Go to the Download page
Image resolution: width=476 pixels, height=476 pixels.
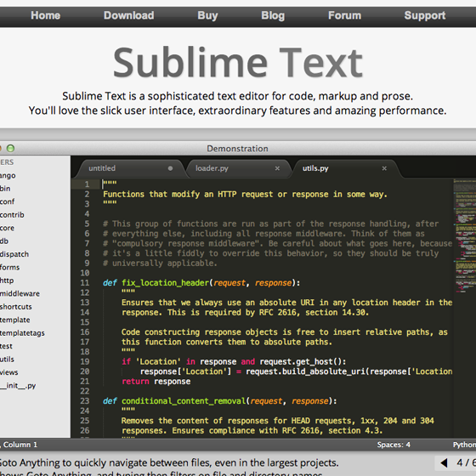pyautogui.click(x=128, y=15)
